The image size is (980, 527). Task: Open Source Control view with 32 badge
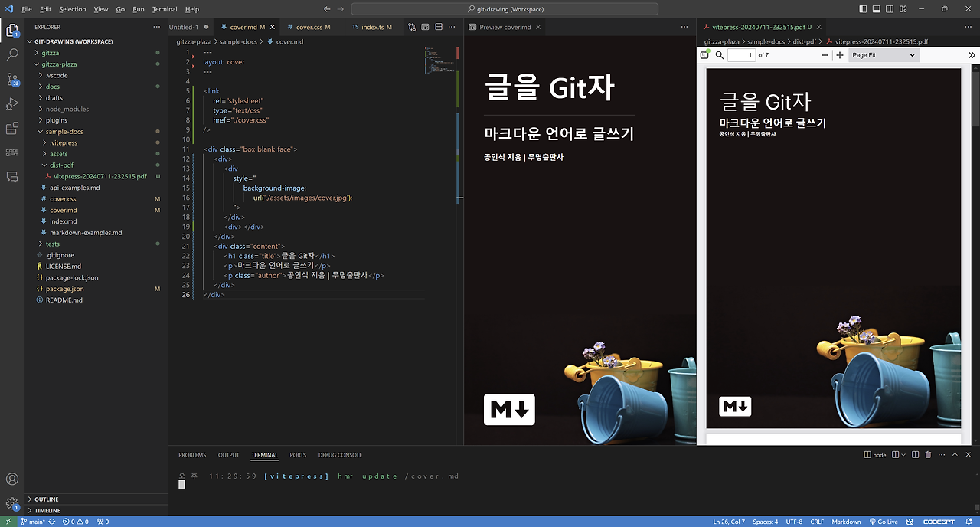(12, 80)
